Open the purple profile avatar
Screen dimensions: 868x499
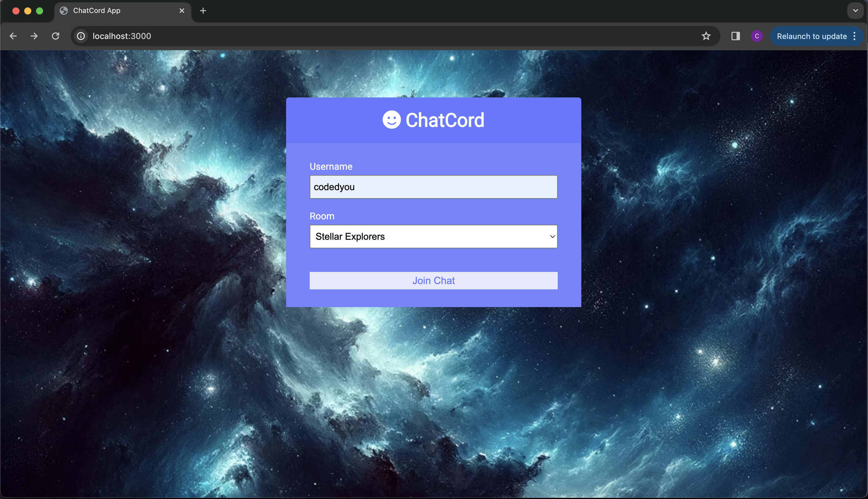point(757,36)
